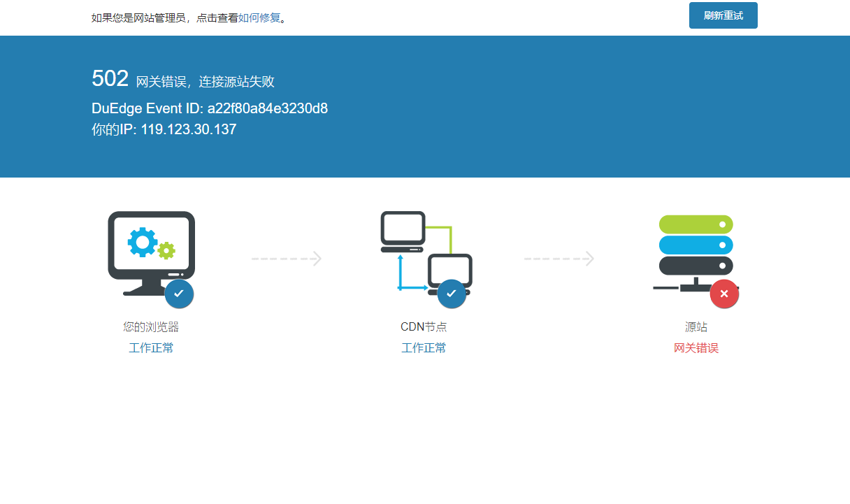Click the DuEdge Event ID text
This screenshot has width=850, height=504.
point(210,108)
